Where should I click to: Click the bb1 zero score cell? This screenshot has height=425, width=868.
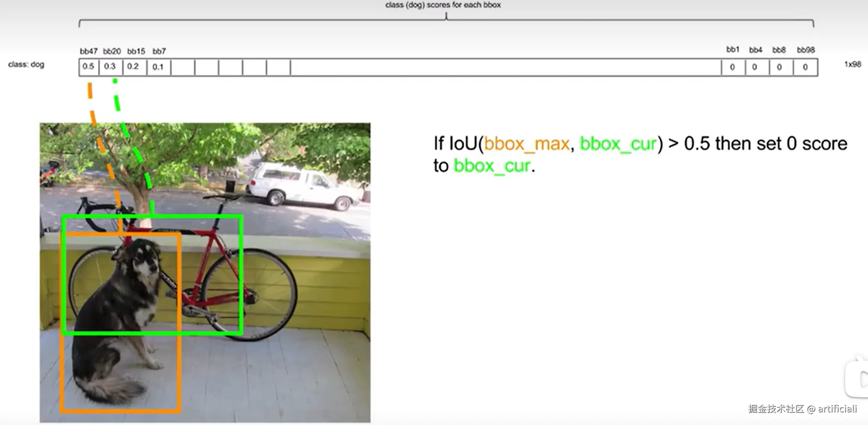point(733,67)
